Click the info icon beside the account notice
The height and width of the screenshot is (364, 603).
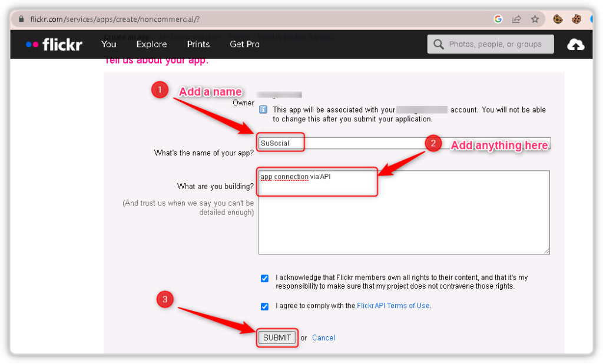[263, 110]
